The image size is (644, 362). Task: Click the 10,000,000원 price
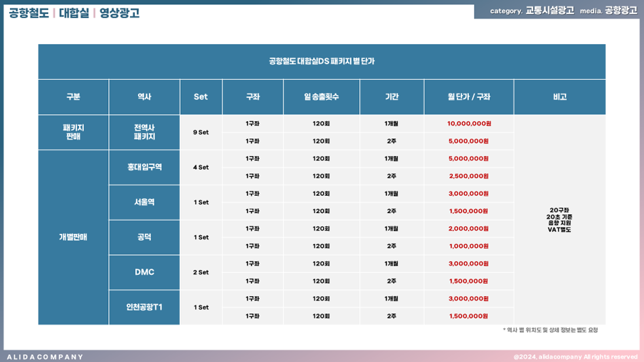(469, 124)
